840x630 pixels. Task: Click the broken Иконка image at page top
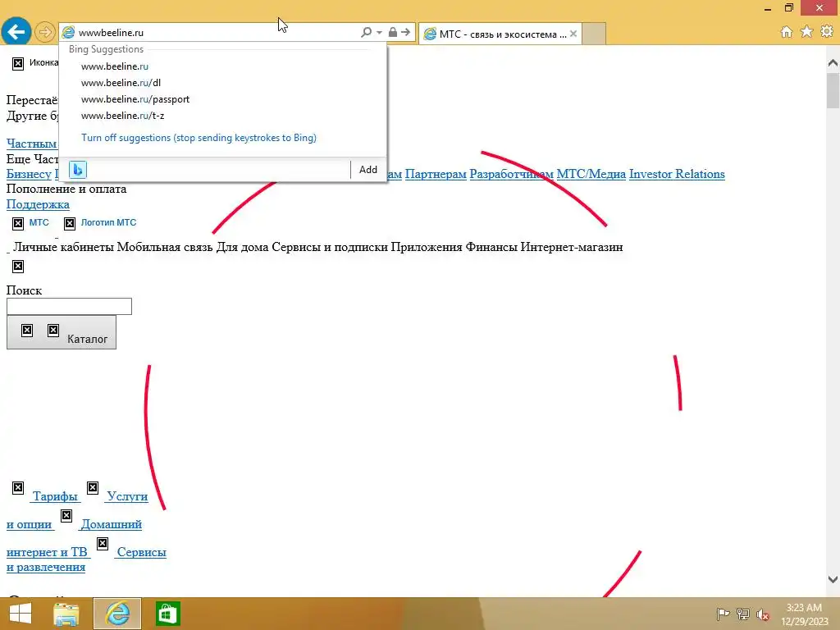pos(18,64)
